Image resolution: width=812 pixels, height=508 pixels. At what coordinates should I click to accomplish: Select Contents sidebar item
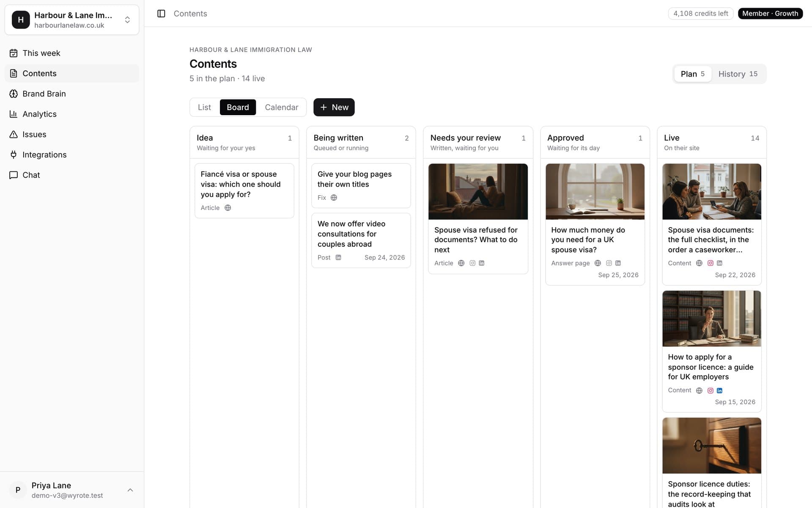[x=72, y=73]
